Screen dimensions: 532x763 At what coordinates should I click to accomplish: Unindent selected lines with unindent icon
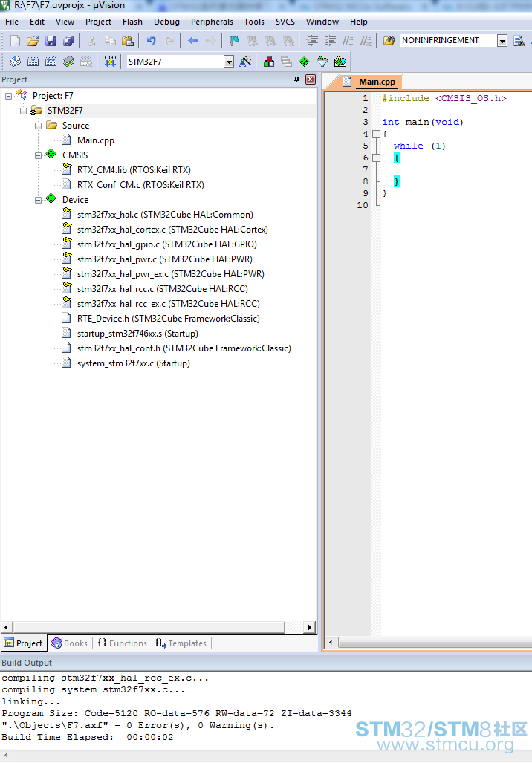coord(330,41)
